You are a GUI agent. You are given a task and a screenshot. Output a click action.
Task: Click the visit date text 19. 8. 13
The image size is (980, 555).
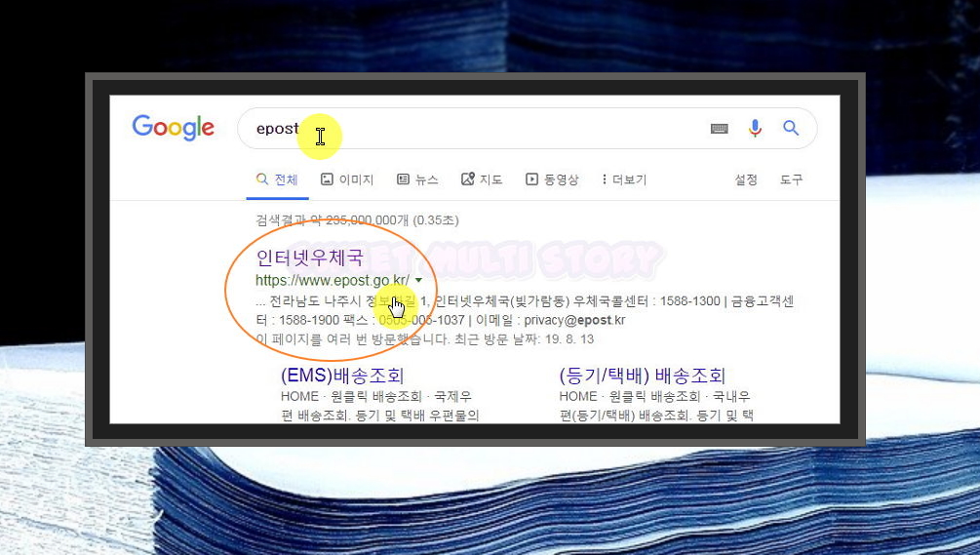point(569,339)
